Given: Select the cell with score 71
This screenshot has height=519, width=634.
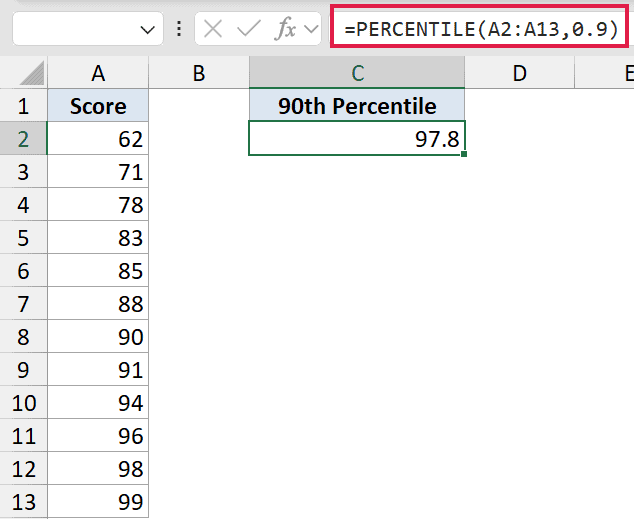Looking at the screenshot, I should (x=98, y=172).
